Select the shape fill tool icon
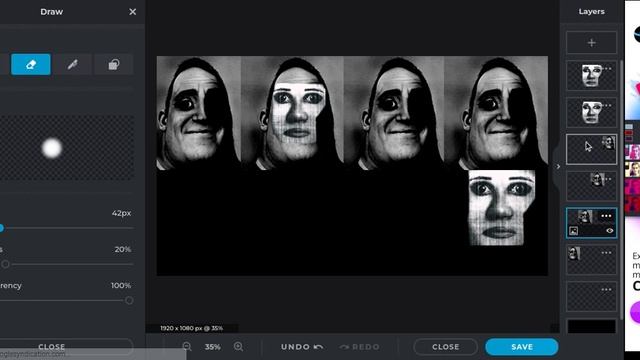 [x=113, y=64]
